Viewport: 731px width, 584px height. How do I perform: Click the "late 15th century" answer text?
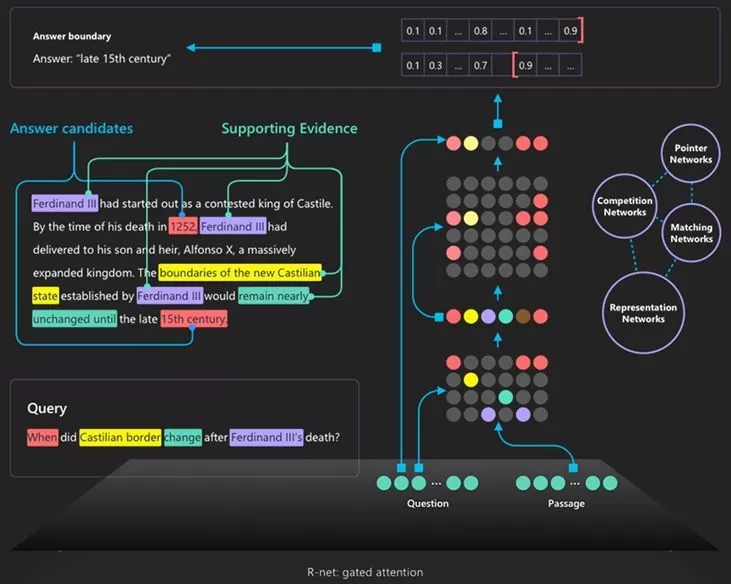click(x=101, y=59)
